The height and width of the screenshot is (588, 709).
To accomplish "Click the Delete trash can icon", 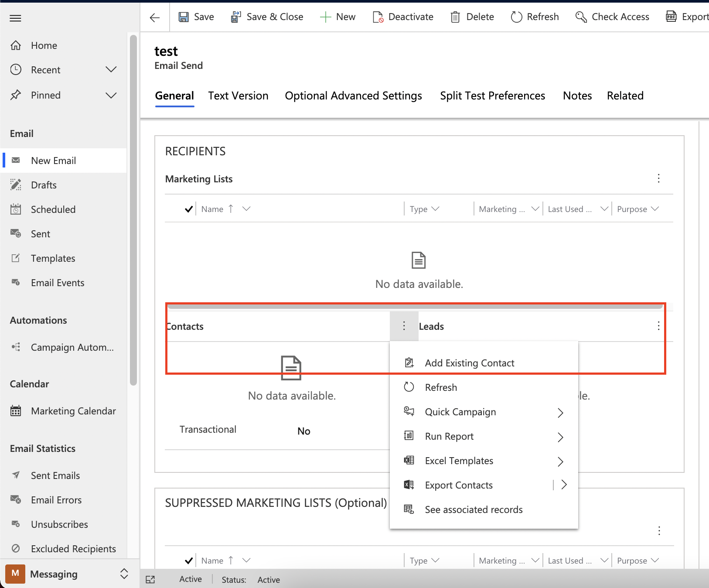I will 455,17.
